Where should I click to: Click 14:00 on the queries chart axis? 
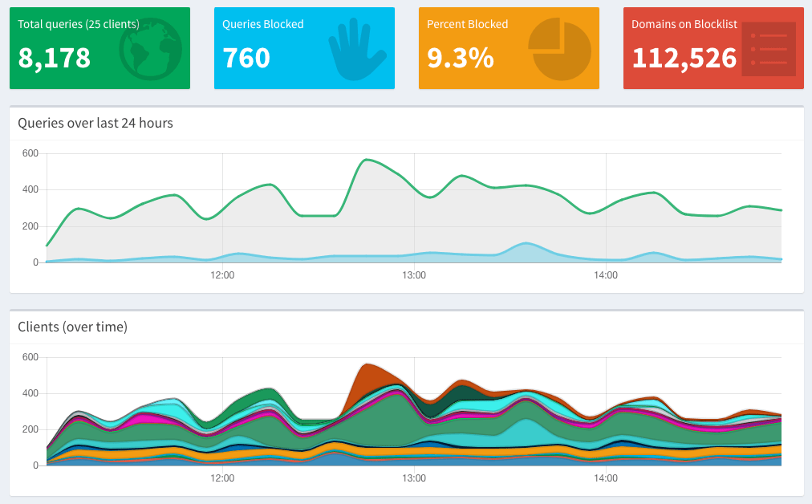(606, 275)
